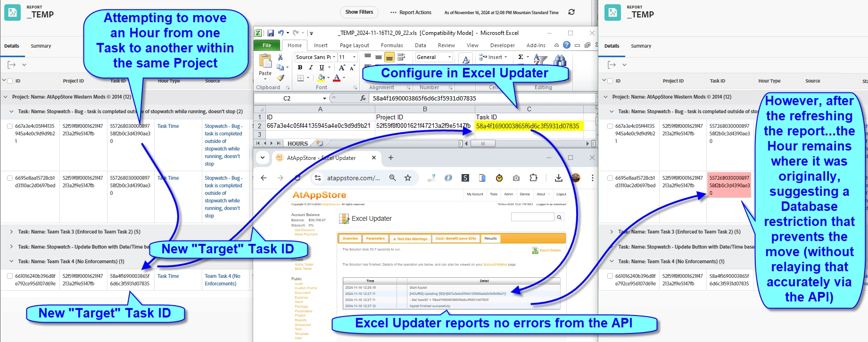The image size is (868, 342).
Task: Toggle the select-all checkbox in left report header
Action: (10, 81)
